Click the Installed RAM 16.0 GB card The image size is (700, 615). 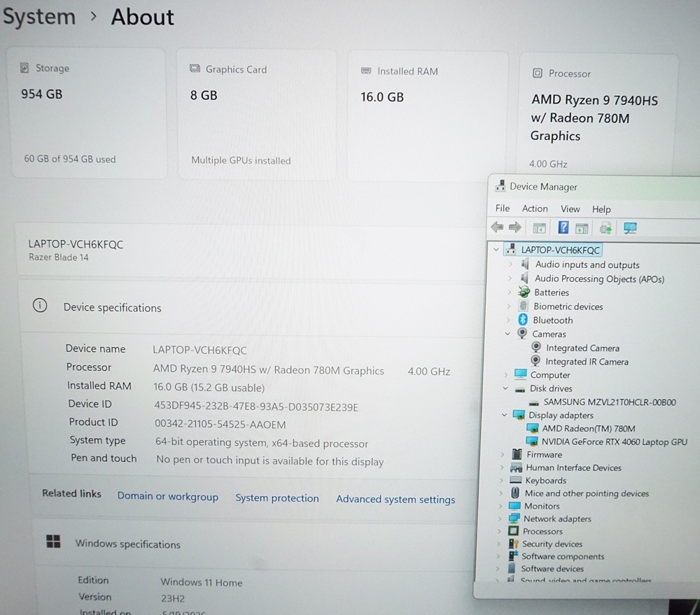[x=427, y=116]
